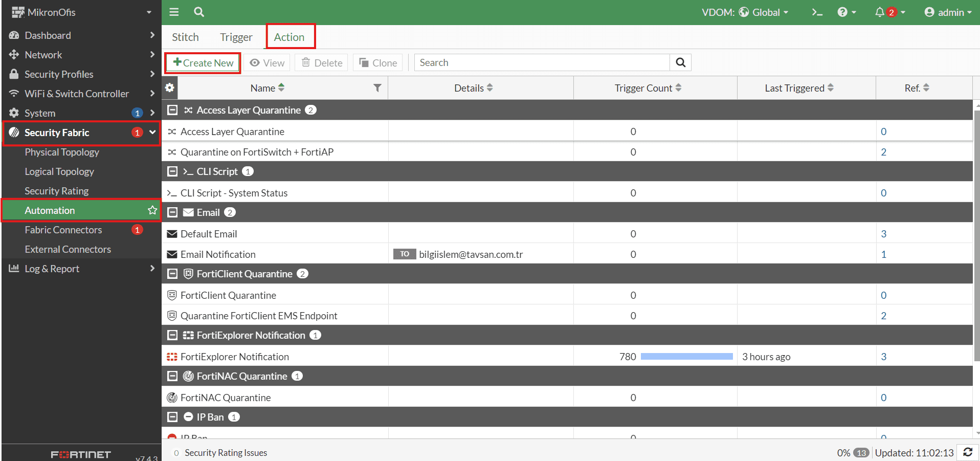Open the help question mark menu

pos(847,12)
